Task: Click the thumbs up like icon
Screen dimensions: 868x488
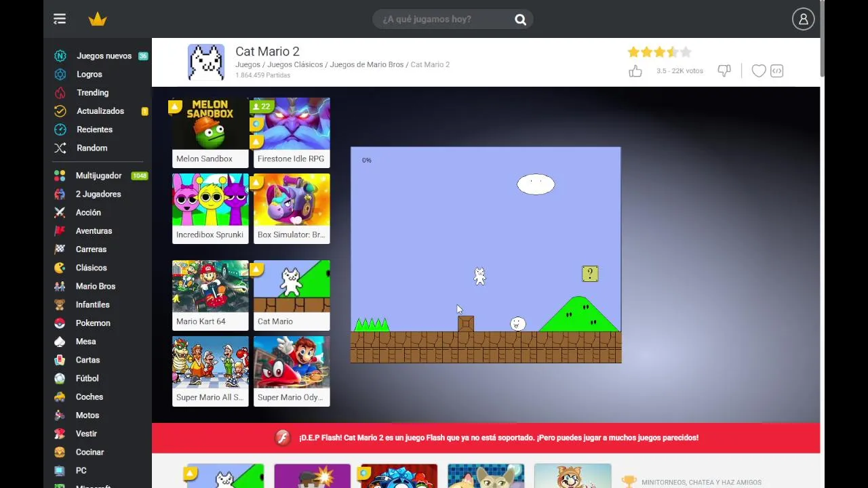Action: point(635,71)
